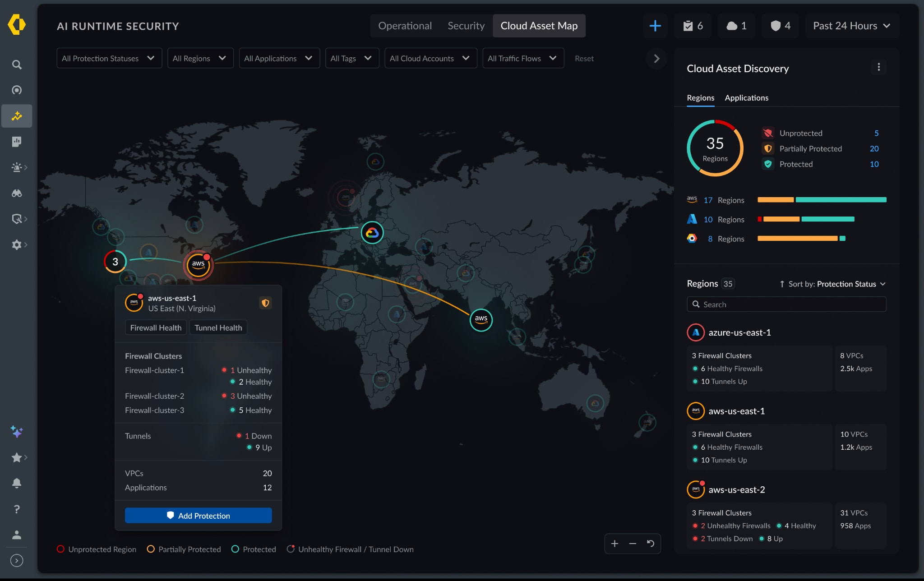Click the search icon in left sidebar
The image size is (924, 581).
(17, 65)
